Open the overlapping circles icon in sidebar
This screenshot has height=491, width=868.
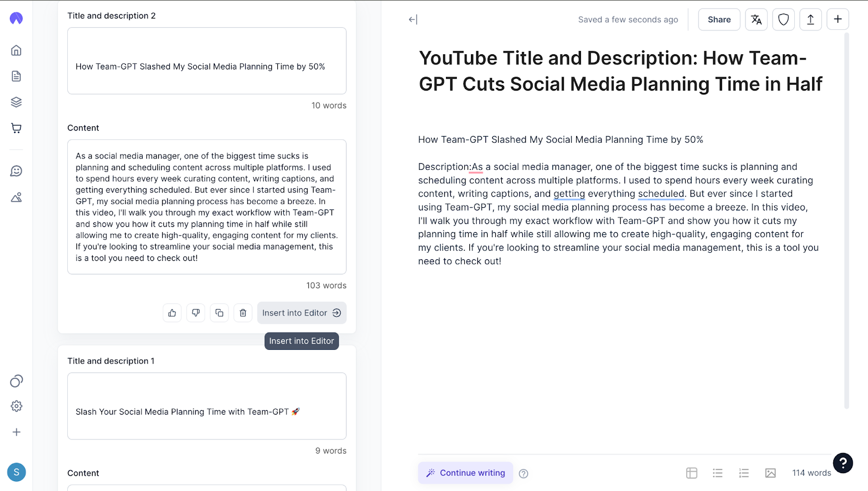16,381
